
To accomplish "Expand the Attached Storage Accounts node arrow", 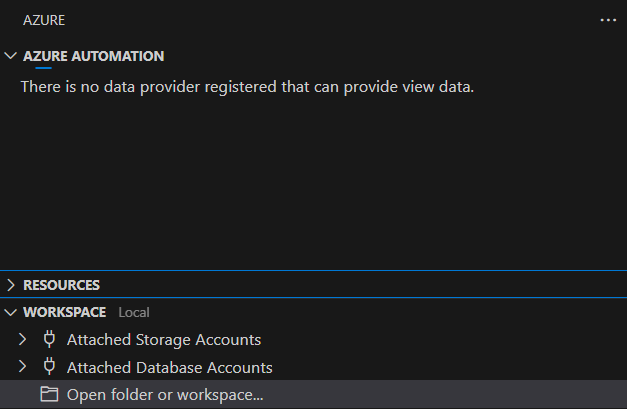I will pos(22,339).
